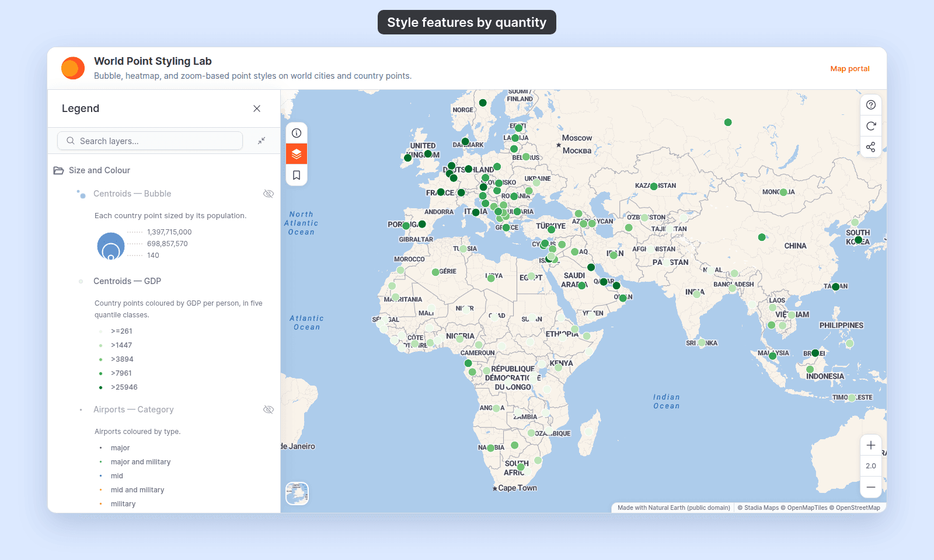Click the Cape Town city label
Viewport: 934px width, 560px height.
517,488
